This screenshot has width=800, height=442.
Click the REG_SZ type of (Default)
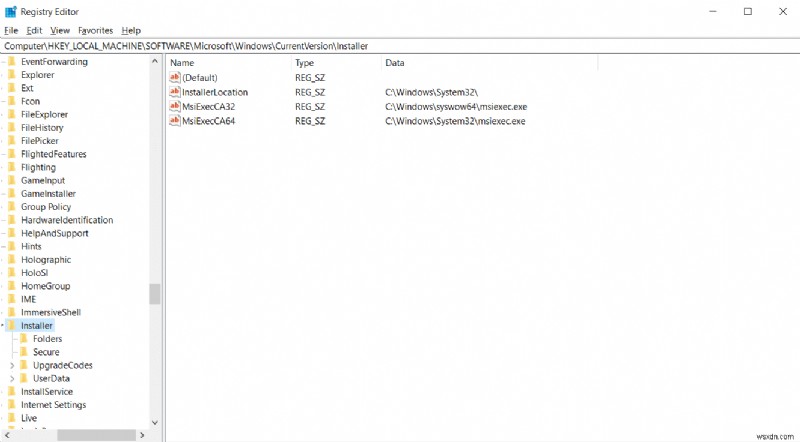click(x=310, y=78)
